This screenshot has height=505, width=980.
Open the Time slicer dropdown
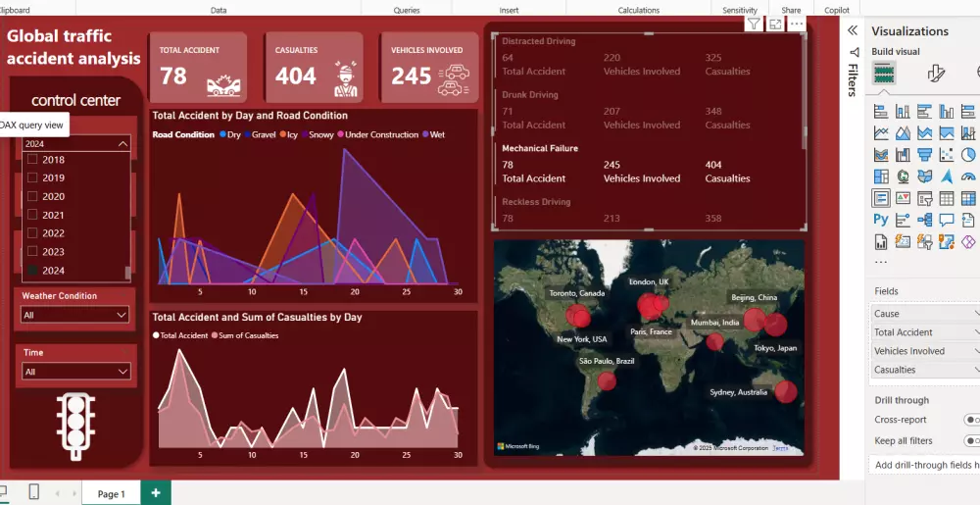pos(75,372)
